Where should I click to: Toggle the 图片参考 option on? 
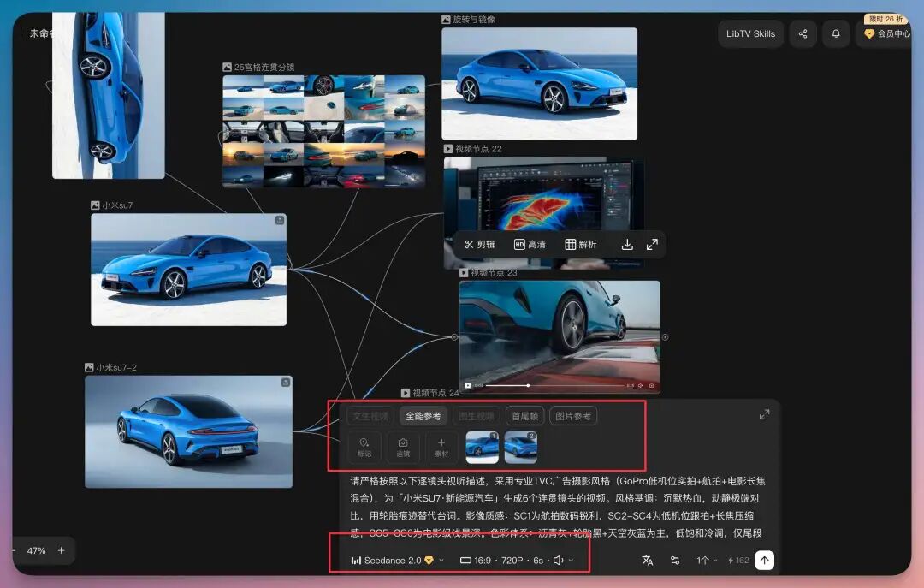pyautogui.click(x=575, y=416)
